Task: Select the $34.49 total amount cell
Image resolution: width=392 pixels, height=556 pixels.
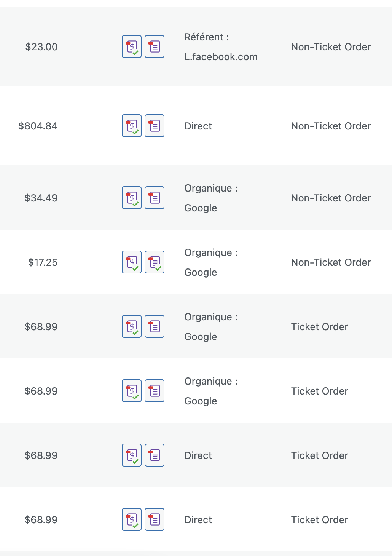Action: 41,198
